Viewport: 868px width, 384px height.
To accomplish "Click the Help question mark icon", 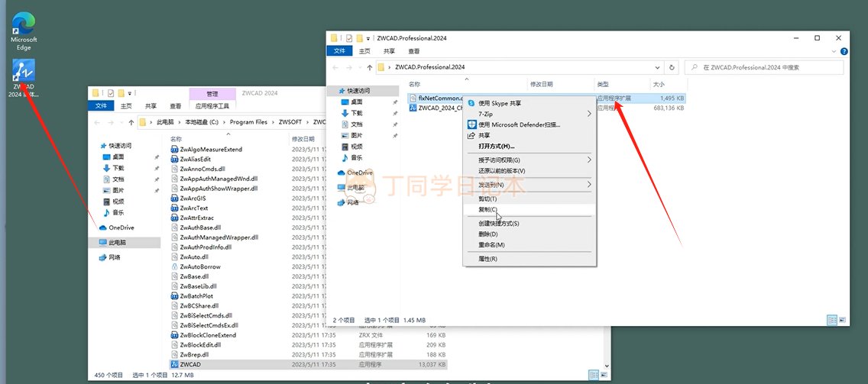I will click(844, 51).
